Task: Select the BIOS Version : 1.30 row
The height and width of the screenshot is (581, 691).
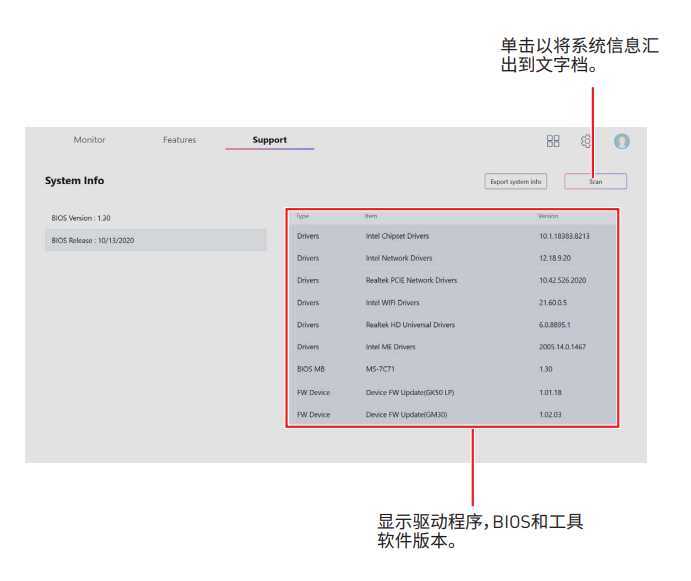Action: [x=156, y=218]
